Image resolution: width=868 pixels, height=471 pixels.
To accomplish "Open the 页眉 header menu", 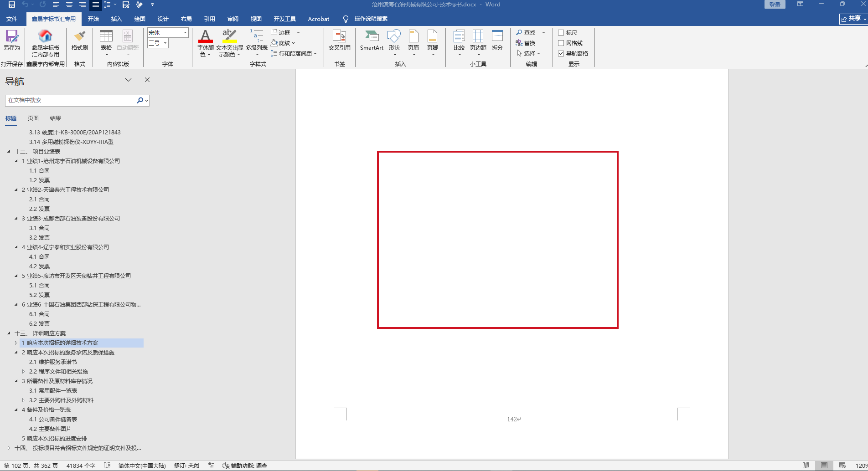I will [413, 43].
